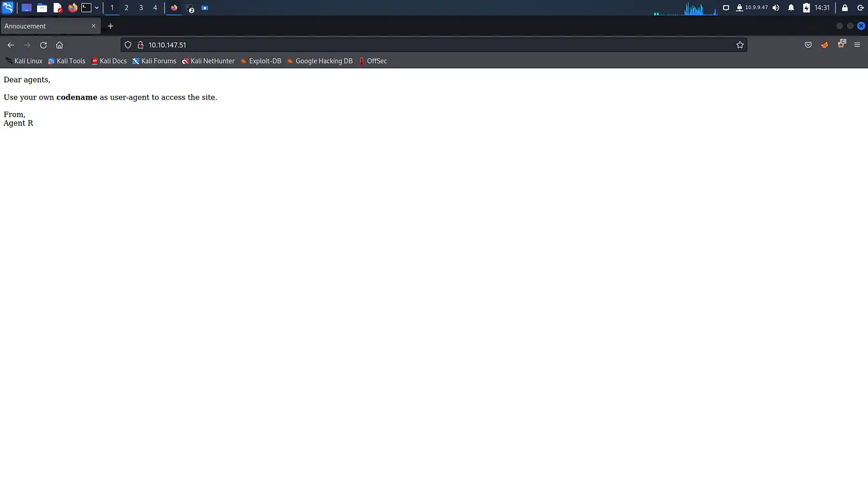Go to the browser home page
The width and height of the screenshot is (868, 488).
(59, 45)
